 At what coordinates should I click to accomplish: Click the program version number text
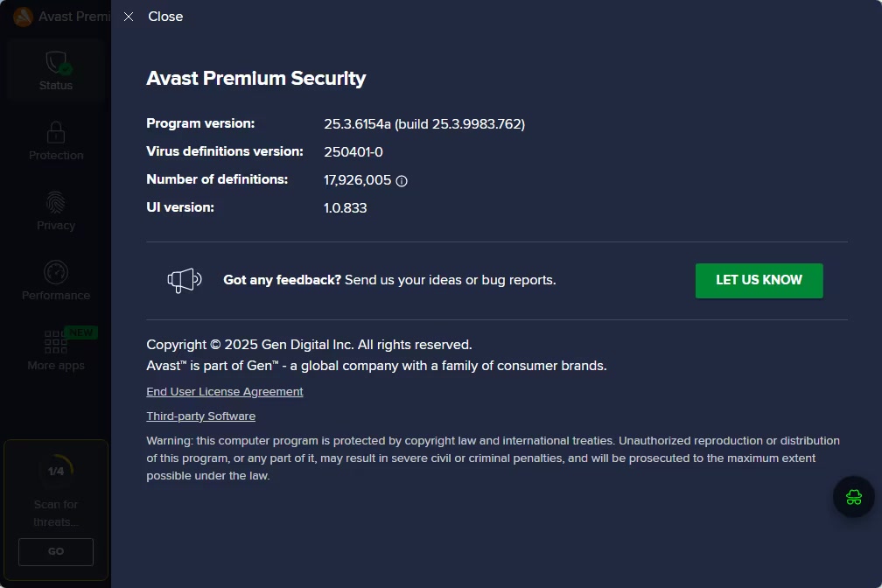[x=424, y=124]
